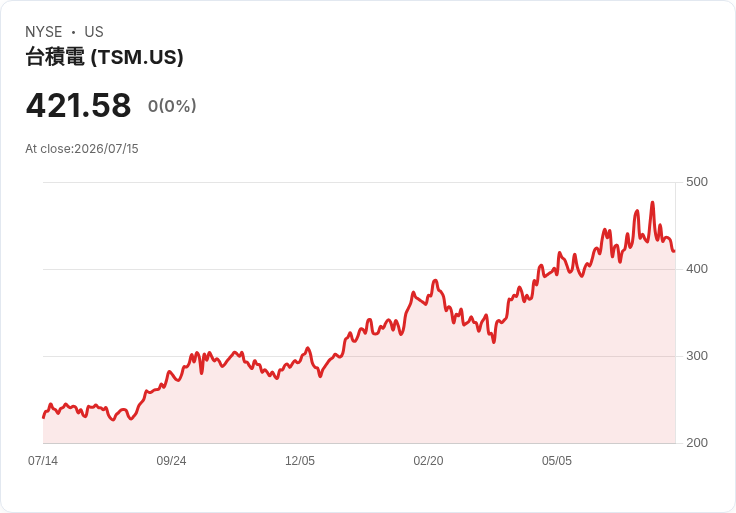
Task: Click the 05/05 x-axis date label
Action: 557,460
